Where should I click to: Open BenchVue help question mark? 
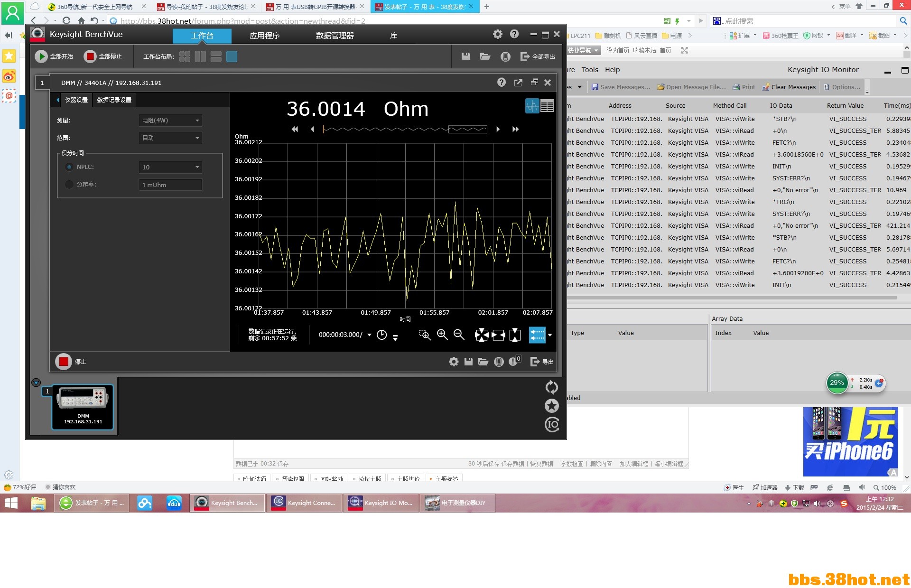pos(514,34)
